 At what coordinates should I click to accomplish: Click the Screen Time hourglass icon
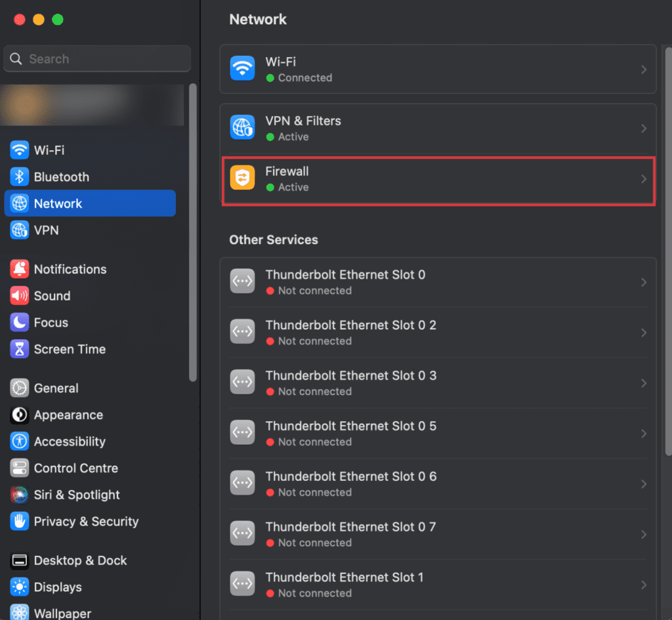pos(18,349)
